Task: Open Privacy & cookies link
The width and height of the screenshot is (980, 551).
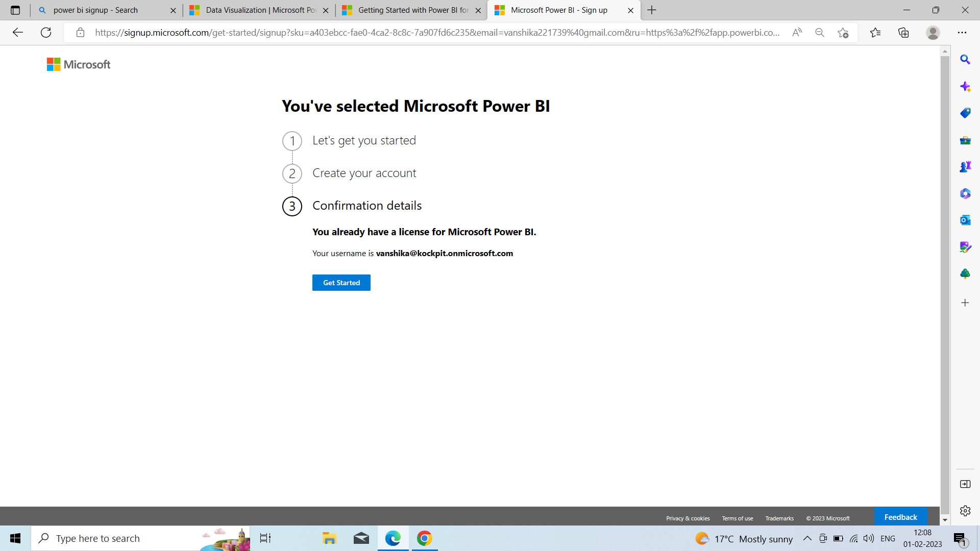Action: coord(688,518)
